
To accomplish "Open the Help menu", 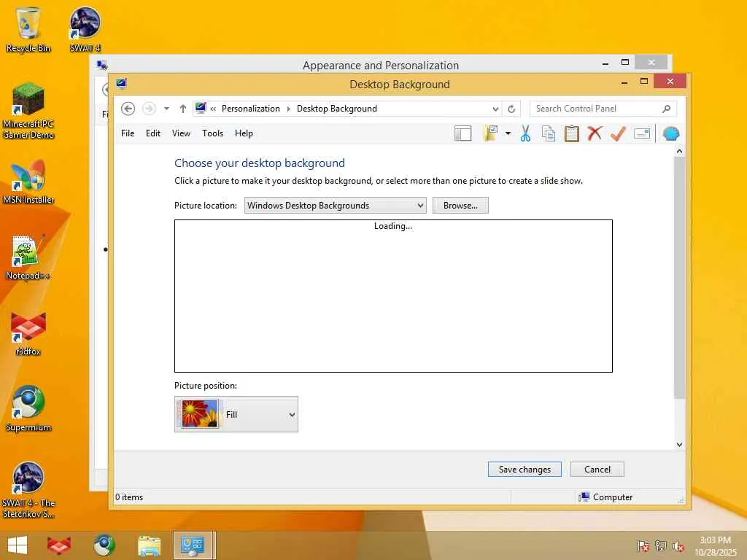I will tap(244, 133).
